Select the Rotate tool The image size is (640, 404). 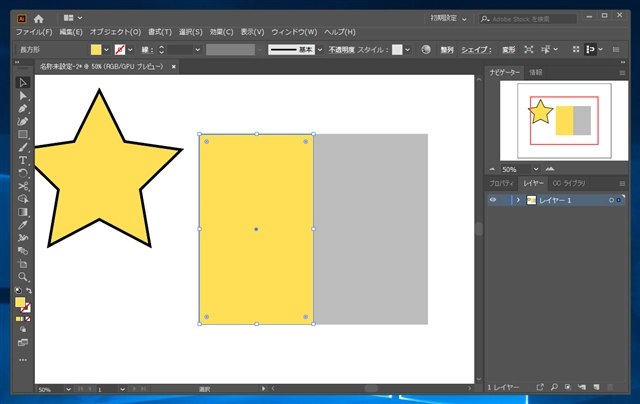click(x=23, y=173)
